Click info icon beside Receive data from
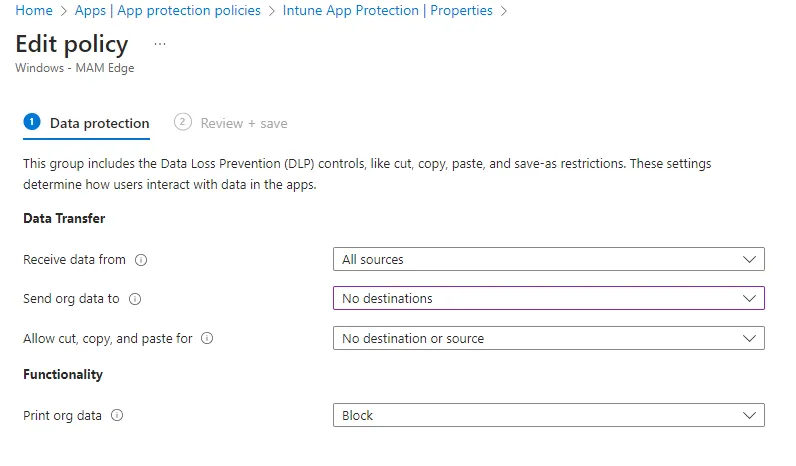Viewport: 796px width, 466px height. point(141,260)
